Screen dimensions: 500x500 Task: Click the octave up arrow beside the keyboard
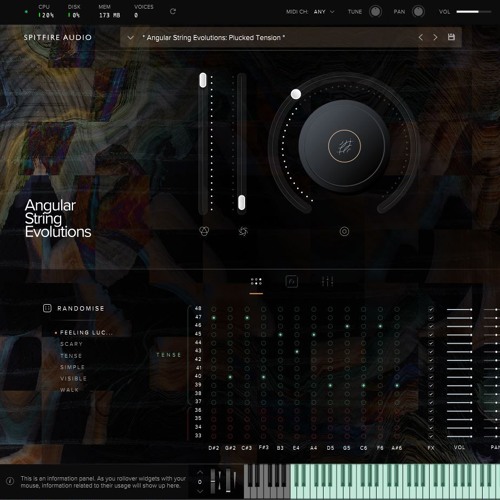click(x=200, y=472)
